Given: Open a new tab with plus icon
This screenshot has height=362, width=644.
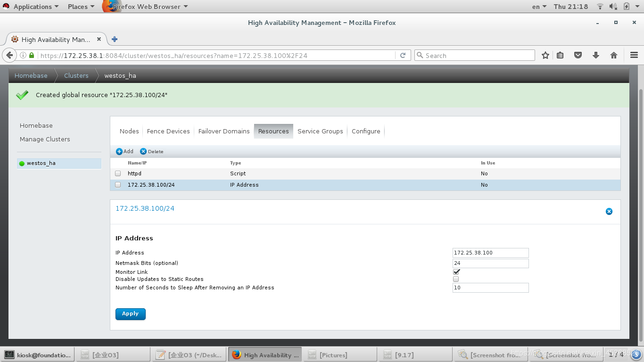Looking at the screenshot, I should click(x=115, y=39).
